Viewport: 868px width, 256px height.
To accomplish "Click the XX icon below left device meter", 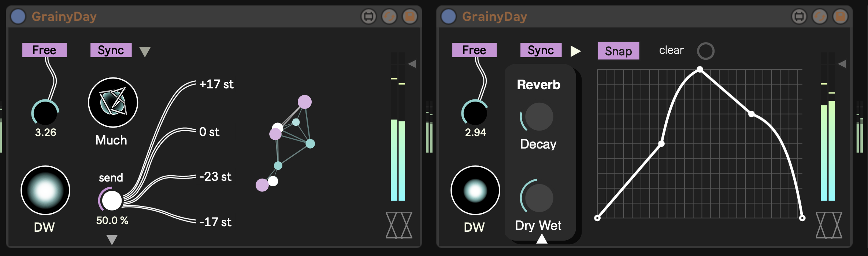I will 399,225.
